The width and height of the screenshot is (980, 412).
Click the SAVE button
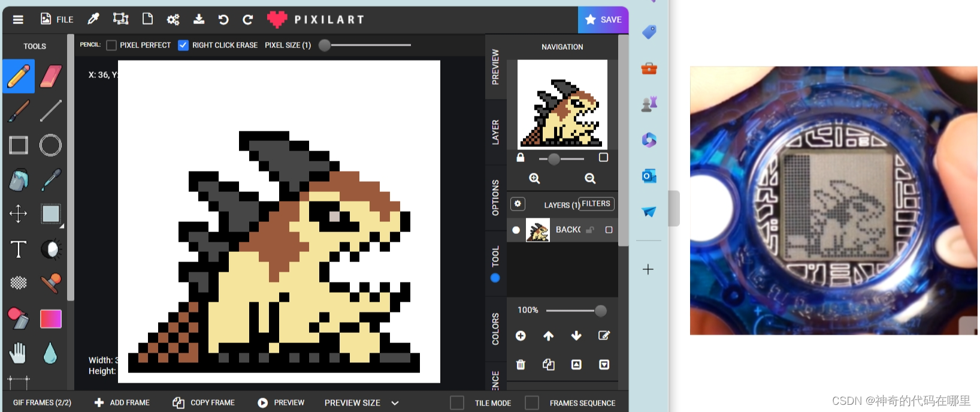coord(603,20)
